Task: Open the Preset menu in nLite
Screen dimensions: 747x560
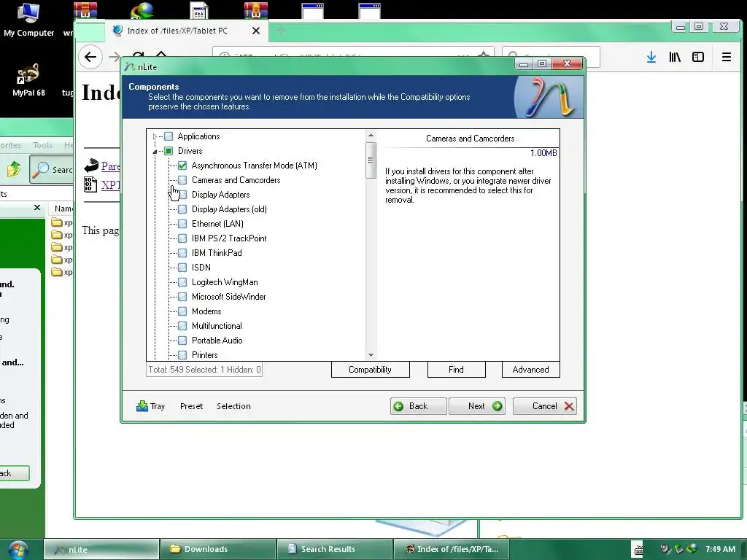Action: tap(191, 406)
